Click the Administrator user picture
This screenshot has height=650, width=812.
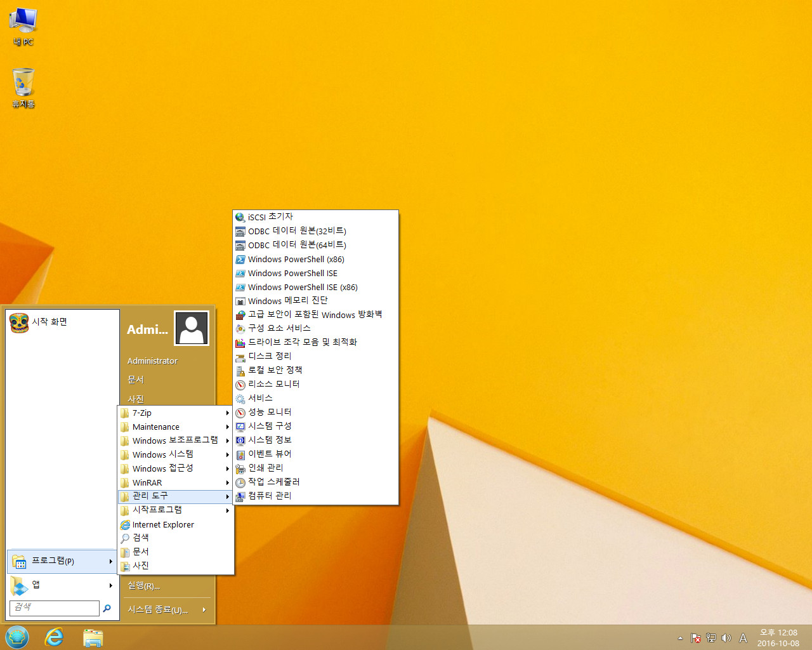coord(192,328)
